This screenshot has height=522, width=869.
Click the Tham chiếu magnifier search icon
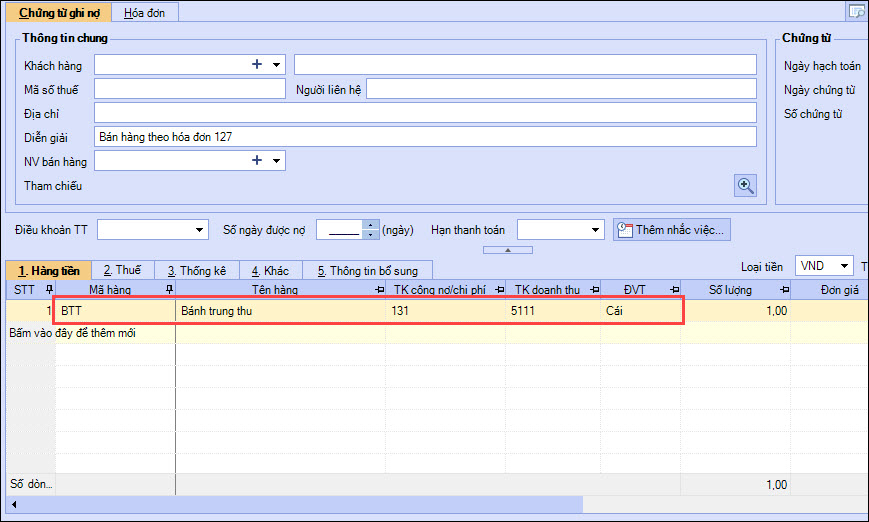(745, 185)
